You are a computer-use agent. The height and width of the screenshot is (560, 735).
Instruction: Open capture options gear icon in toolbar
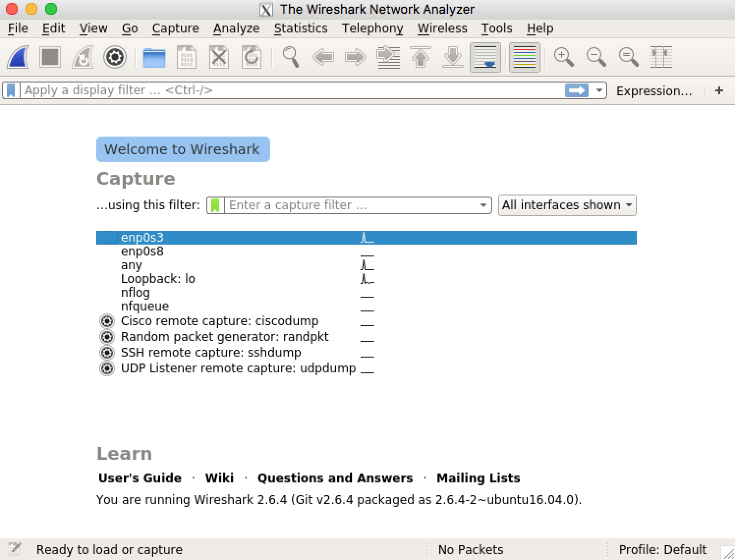115,57
